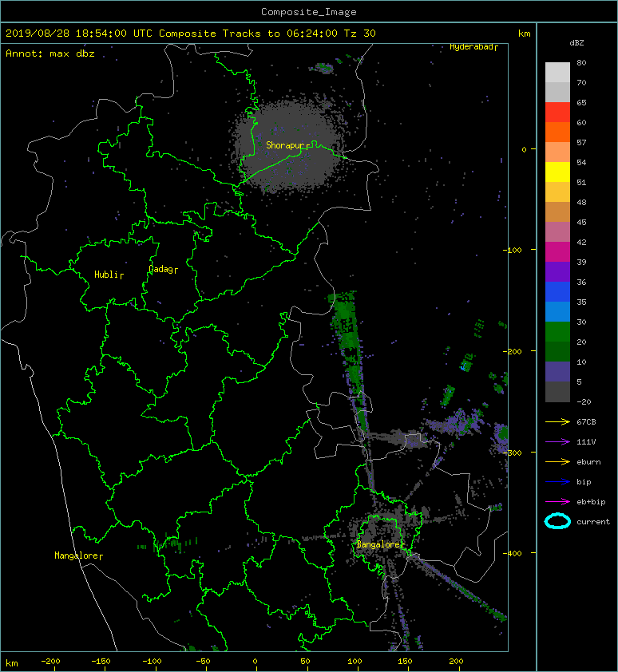Viewport: 618px width, 672px height.
Task: Click the purple 111V arrow legend icon
Action: point(557,442)
